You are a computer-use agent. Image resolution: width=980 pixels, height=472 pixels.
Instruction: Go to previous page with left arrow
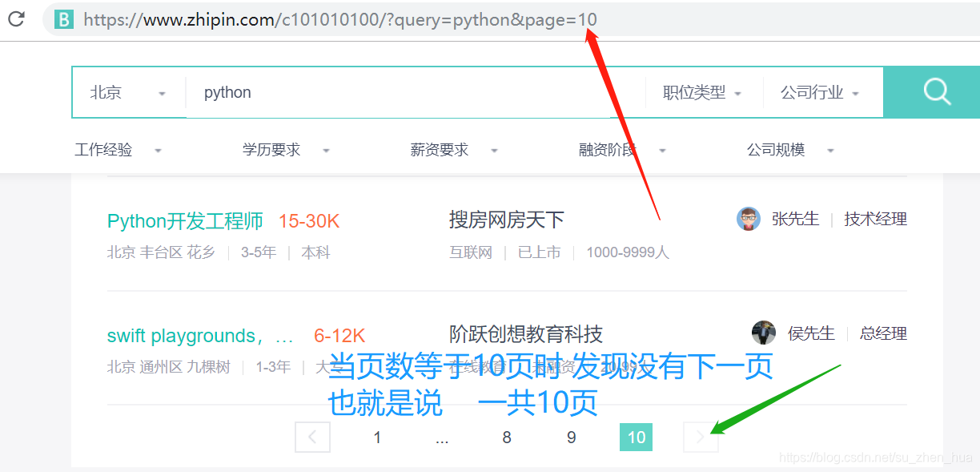point(312,437)
